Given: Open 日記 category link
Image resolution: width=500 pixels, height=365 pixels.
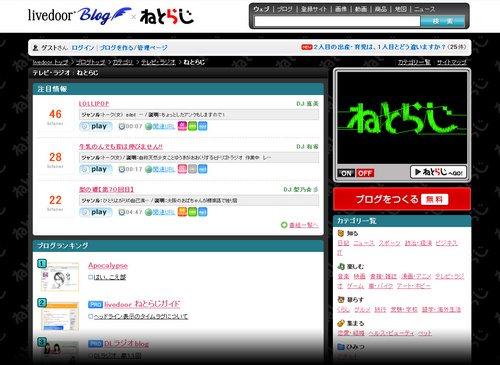Looking at the screenshot, I should [343, 243].
